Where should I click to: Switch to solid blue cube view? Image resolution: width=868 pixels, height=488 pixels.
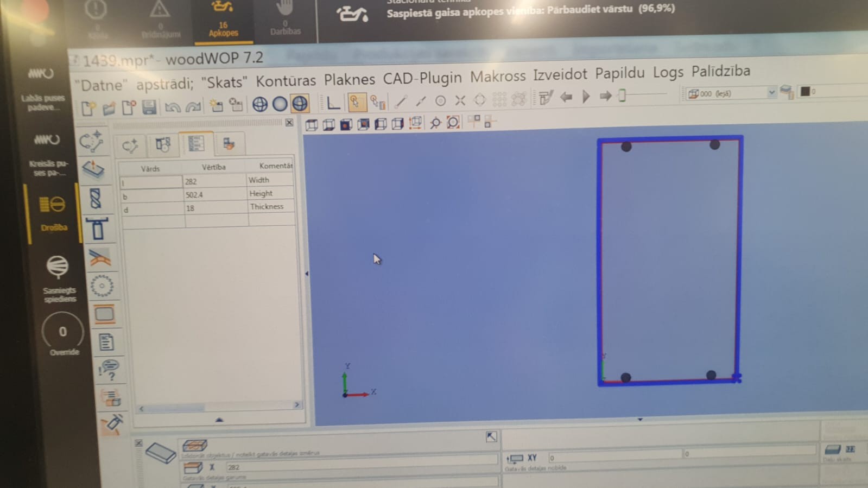coord(346,125)
